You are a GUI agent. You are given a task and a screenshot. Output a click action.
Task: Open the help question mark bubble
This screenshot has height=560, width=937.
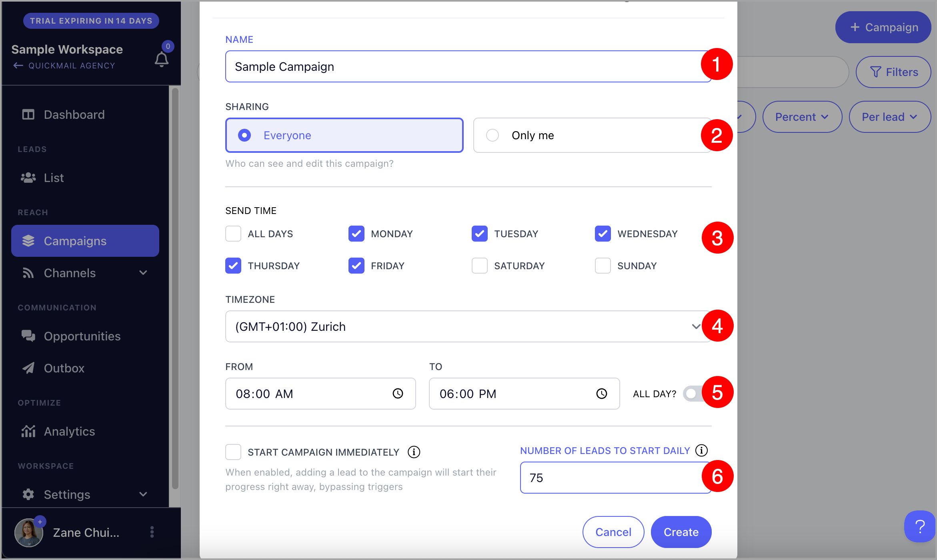pos(920,526)
